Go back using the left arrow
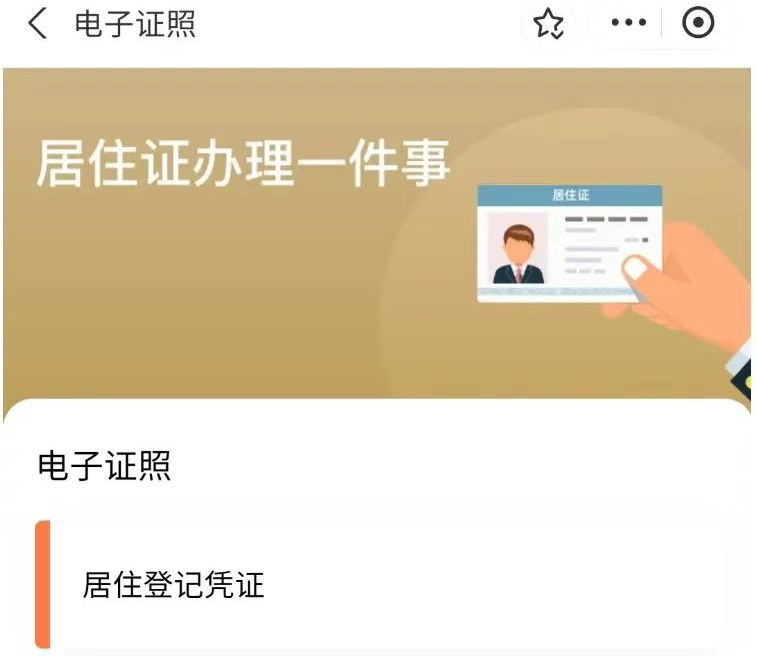 tap(38, 23)
